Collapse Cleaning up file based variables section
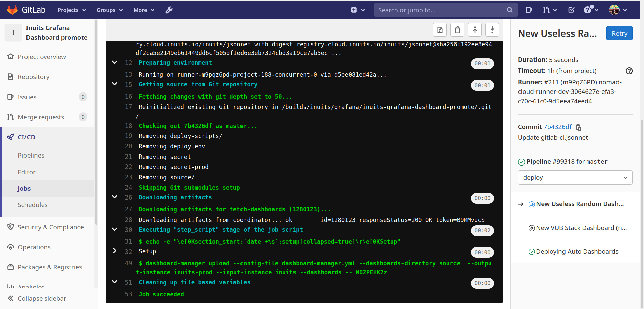The image size is (644, 309). [x=115, y=282]
